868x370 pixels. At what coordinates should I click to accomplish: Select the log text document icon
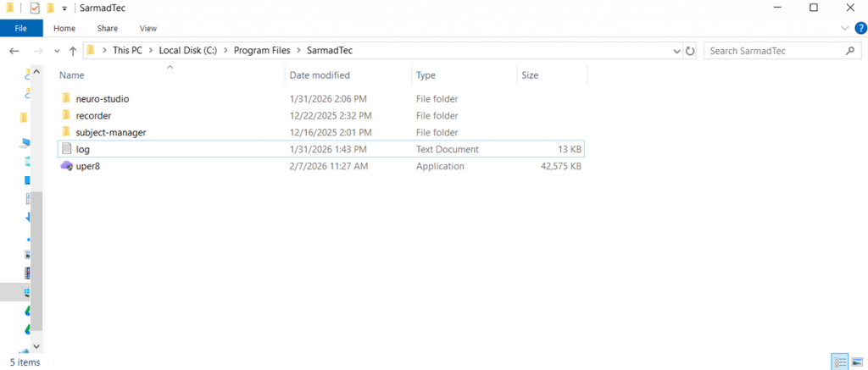(66, 149)
